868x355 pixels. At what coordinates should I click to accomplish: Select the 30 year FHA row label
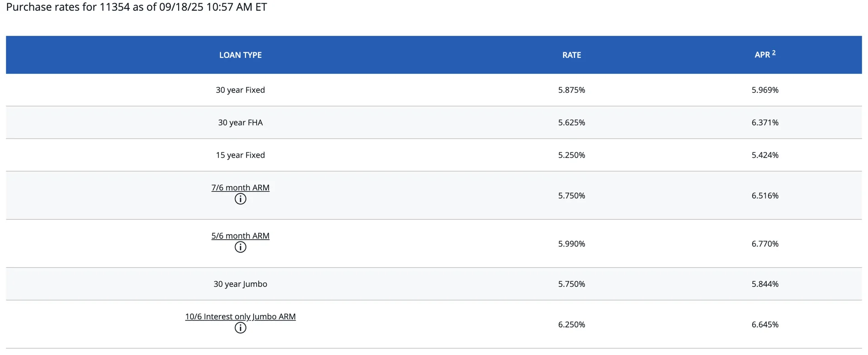(241, 123)
